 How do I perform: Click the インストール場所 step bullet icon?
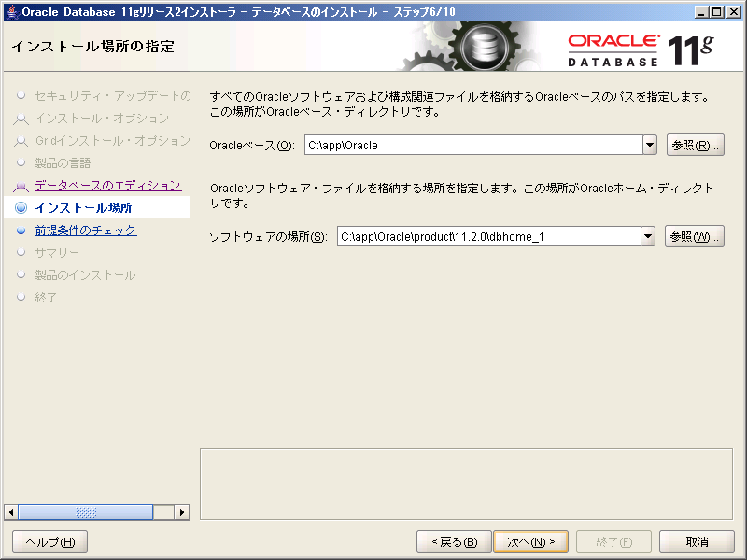(x=21, y=208)
